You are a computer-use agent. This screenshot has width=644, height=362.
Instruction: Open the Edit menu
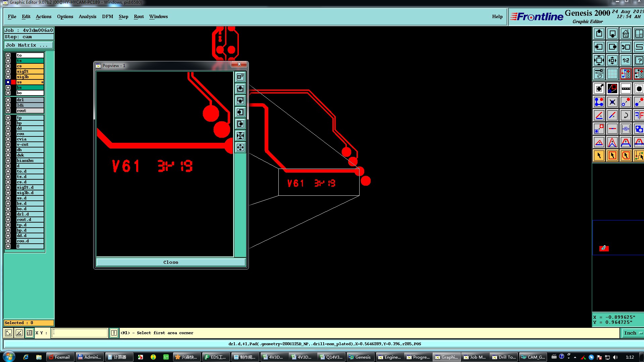click(26, 16)
